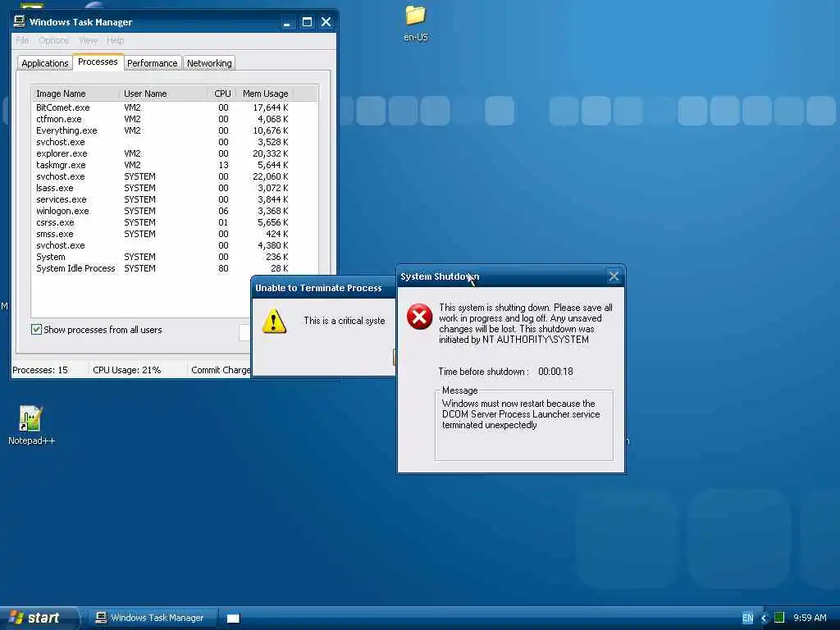
Task: Select svchost.exe using 4,380 K memory
Action: click(x=162, y=245)
